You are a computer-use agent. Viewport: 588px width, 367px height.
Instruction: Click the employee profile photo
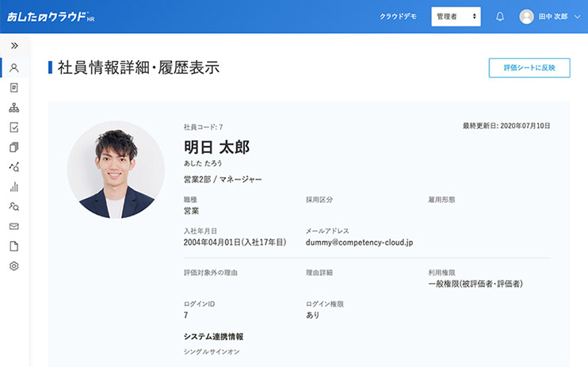point(116,170)
